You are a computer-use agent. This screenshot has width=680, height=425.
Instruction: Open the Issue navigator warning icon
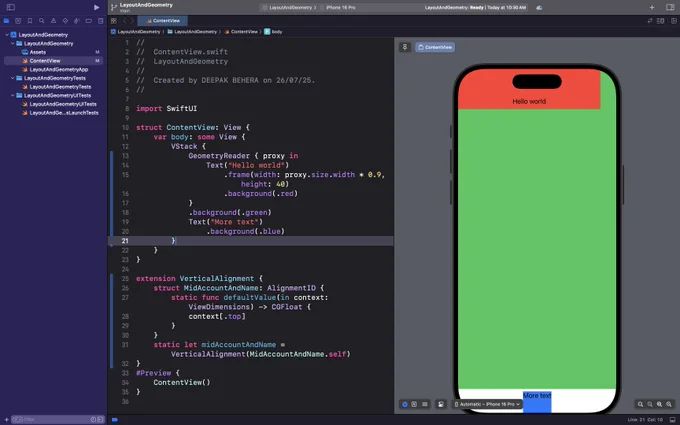tap(53, 20)
